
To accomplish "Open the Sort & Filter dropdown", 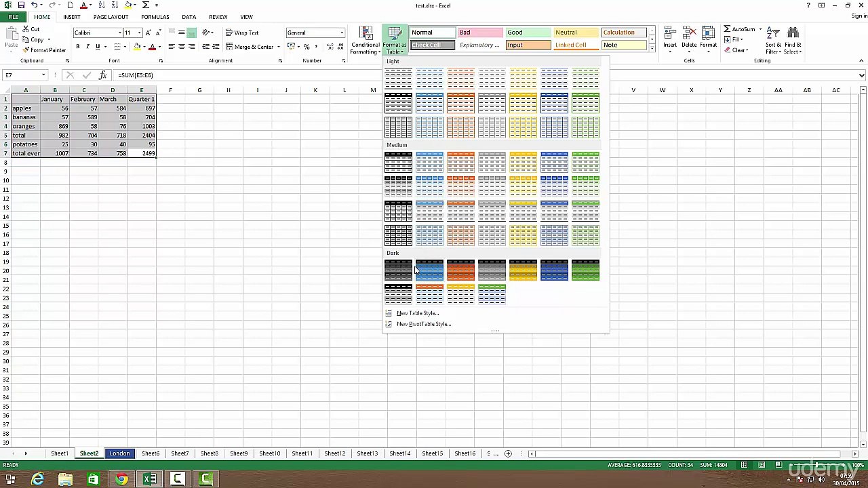I will (774, 41).
